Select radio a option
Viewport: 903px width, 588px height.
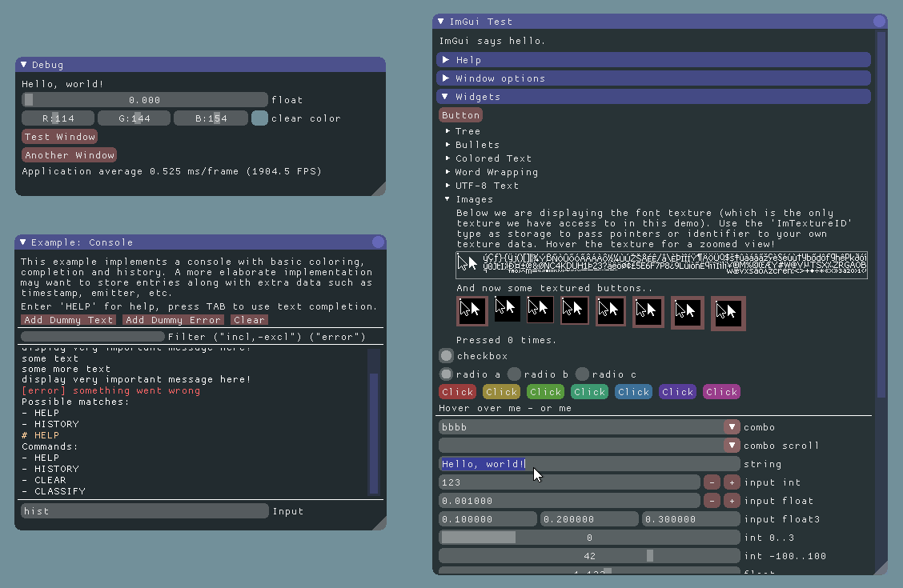pyautogui.click(x=447, y=374)
